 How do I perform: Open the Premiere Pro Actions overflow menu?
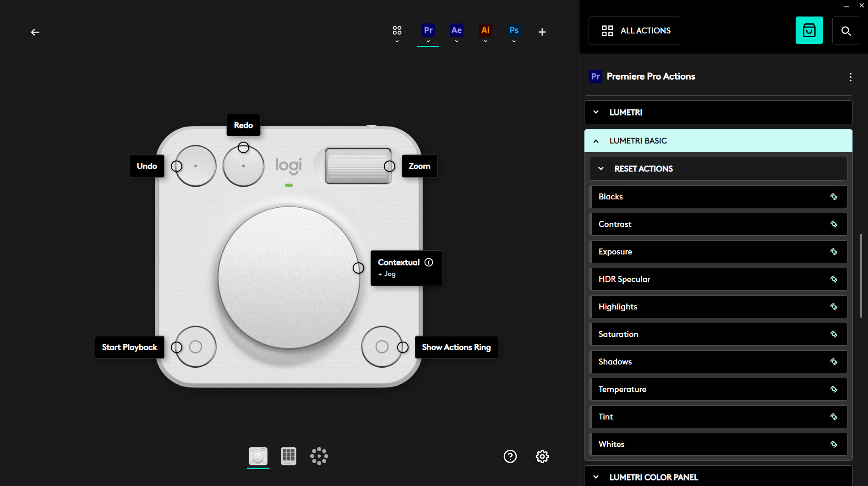point(850,77)
